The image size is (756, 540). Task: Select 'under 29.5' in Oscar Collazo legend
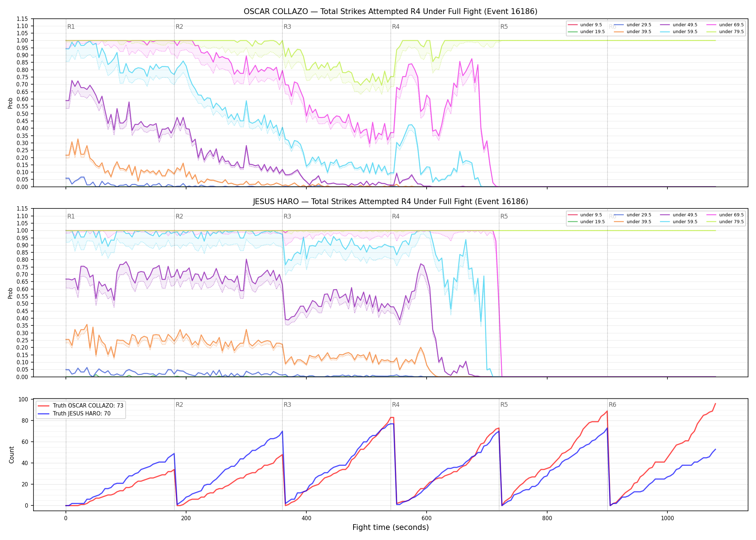pos(633,25)
